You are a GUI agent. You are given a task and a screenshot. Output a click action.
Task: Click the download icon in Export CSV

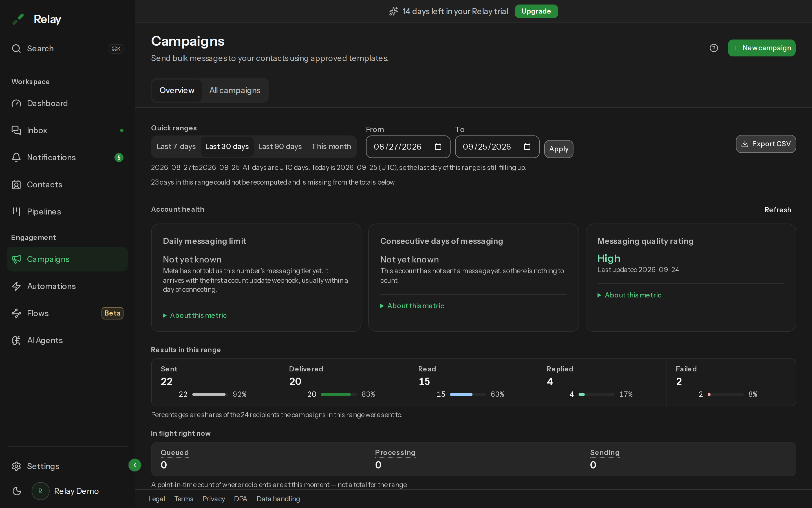(745, 144)
